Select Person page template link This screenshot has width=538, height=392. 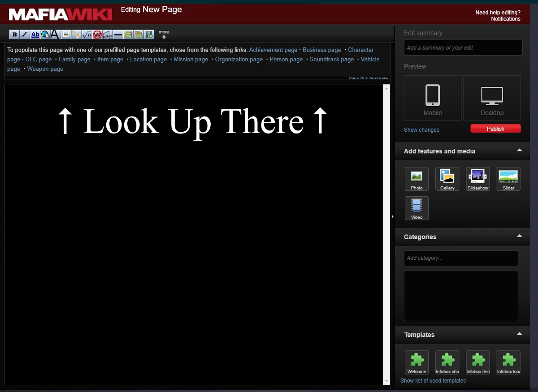286,59
